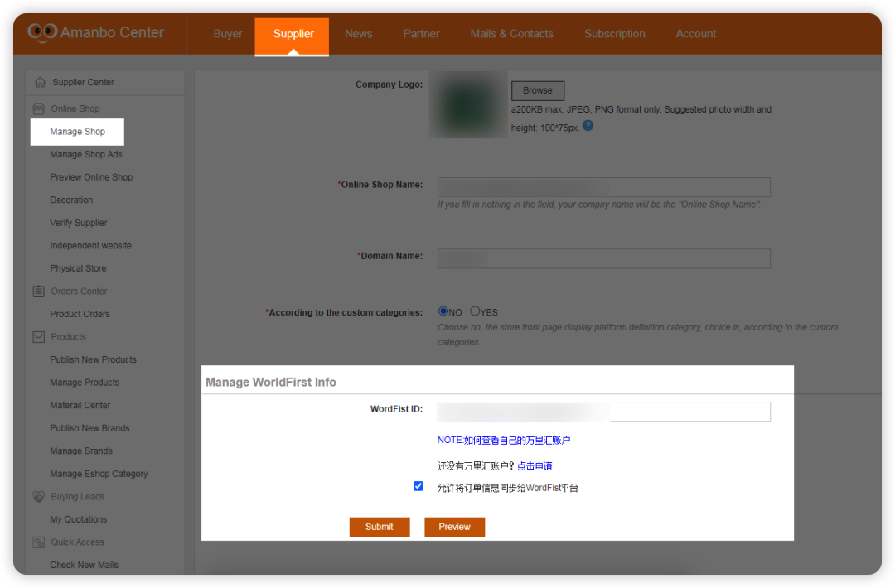
Task: Click the Manage WorldFirst Info heading
Action: click(x=270, y=383)
